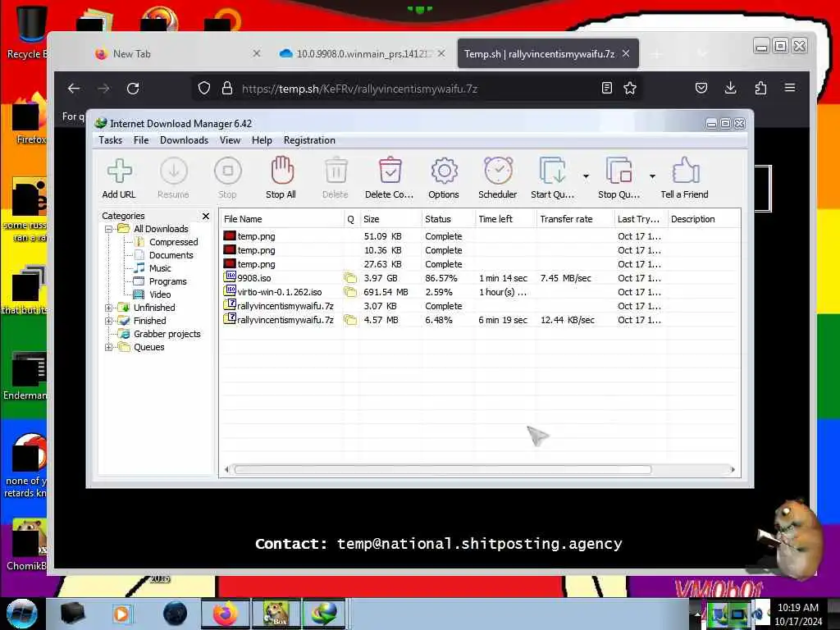The width and height of the screenshot is (840, 630).
Task: Open the Stop Queue dropdown arrow
Action: pyautogui.click(x=652, y=176)
